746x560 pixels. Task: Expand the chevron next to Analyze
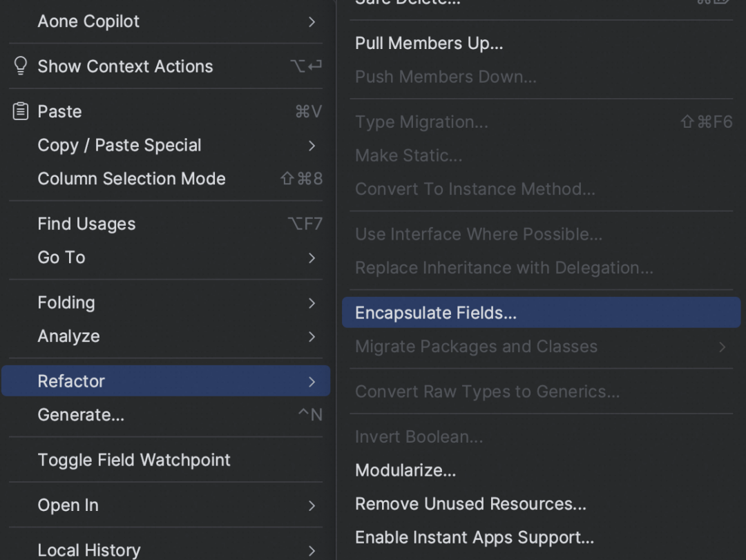(x=312, y=337)
